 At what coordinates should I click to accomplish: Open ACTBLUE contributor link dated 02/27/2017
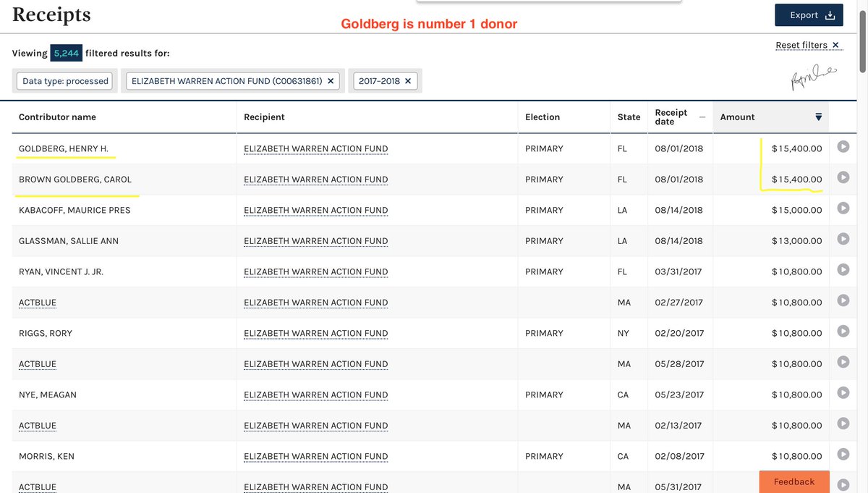click(38, 303)
